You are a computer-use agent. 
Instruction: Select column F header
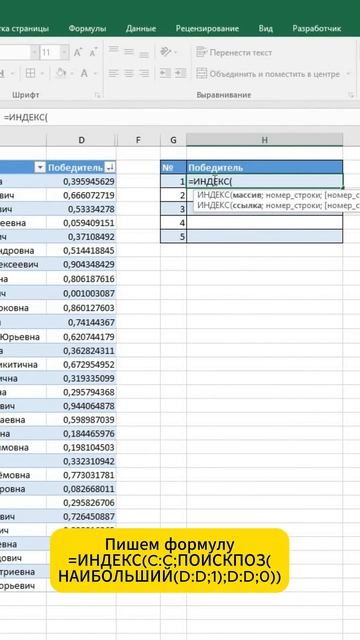coord(138,140)
